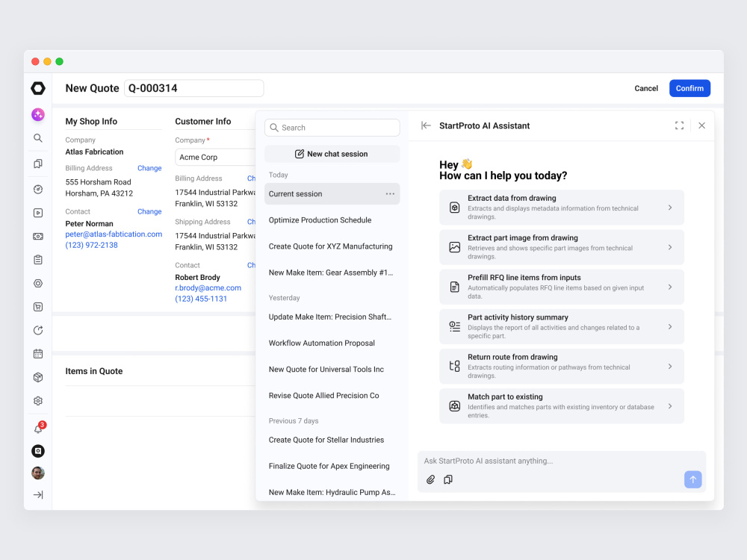Viewport: 747px width, 560px height.
Task: Open settings gear in sidebar
Action: point(38,401)
